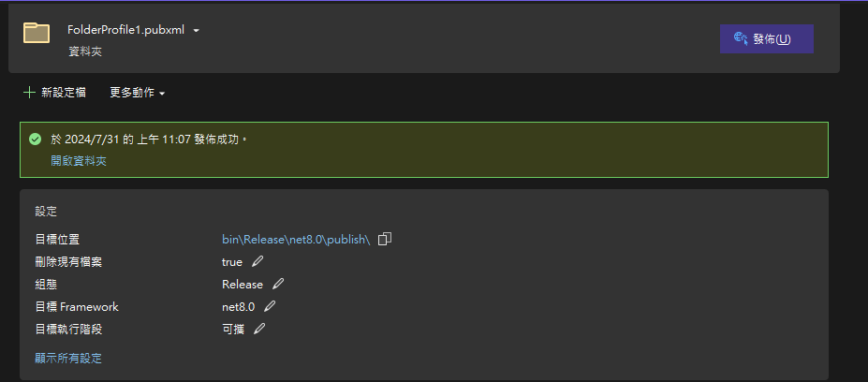Click the yellow folder profile icon
Screen dimensions: 868x382
[x=37, y=33]
